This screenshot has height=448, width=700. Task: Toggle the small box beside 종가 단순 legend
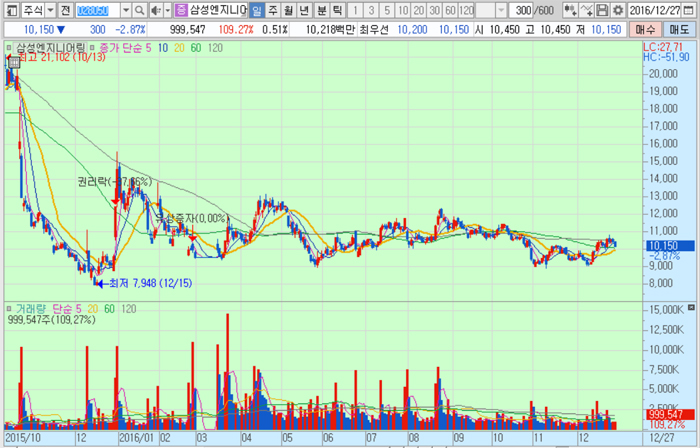[x=90, y=47]
